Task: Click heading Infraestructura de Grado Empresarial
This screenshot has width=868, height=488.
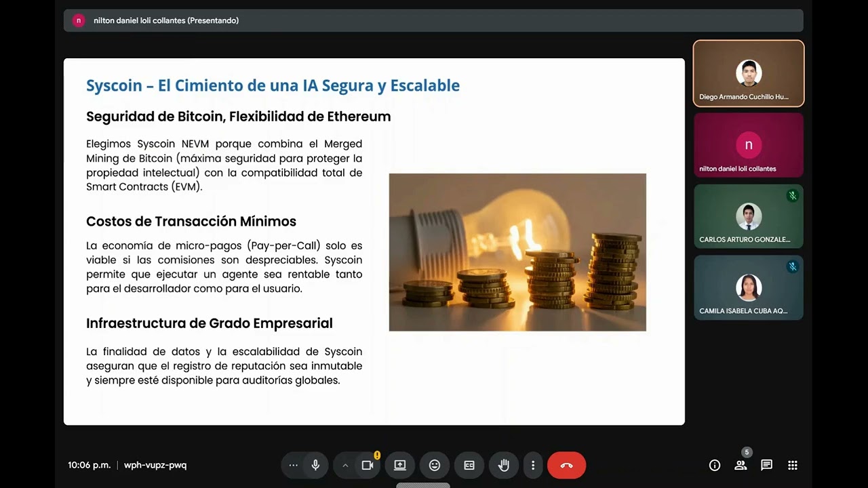Action: [x=209, y=323]
